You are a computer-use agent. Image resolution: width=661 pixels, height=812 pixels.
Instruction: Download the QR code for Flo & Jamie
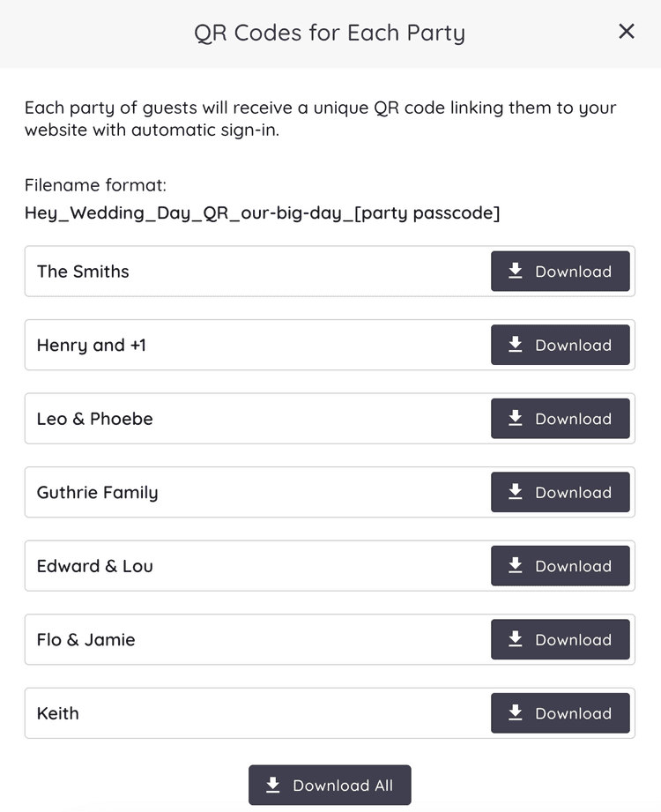561,639
